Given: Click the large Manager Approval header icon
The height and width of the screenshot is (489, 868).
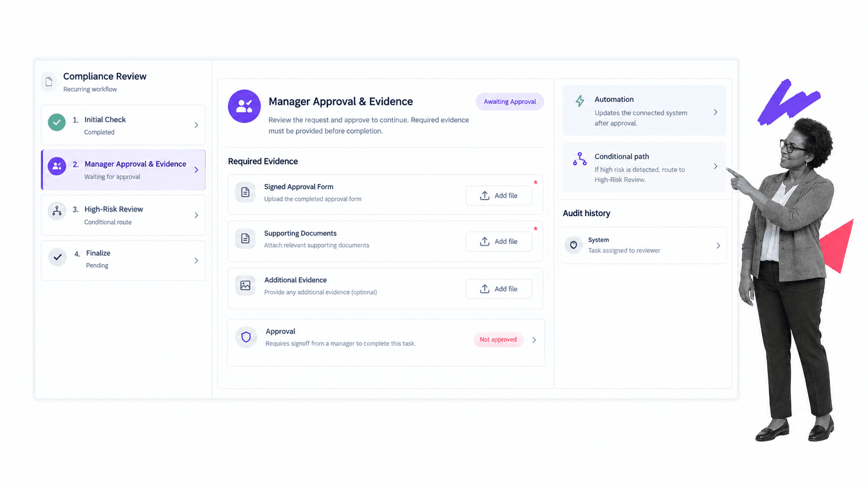Looking at the screenshot, I should [x=244, y=106].
